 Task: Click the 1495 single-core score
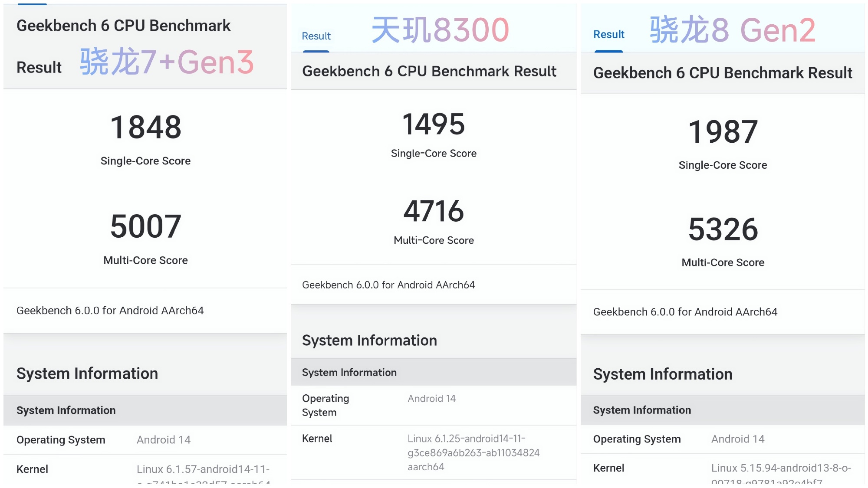(434, 124)
